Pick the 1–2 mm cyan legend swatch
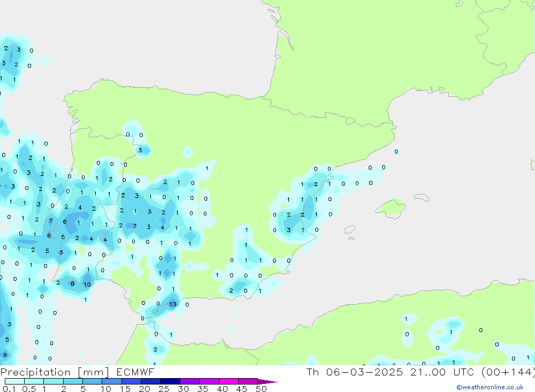 [53, 381]
